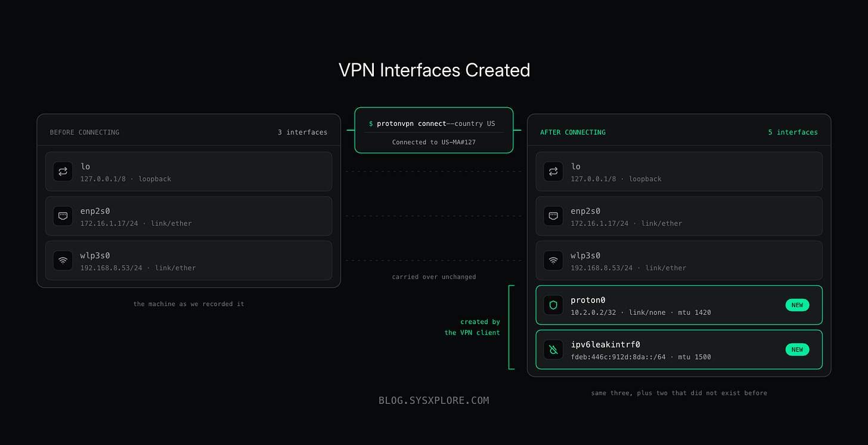Click the NEW badge on the ipv6leakintrf0 row

797,350
